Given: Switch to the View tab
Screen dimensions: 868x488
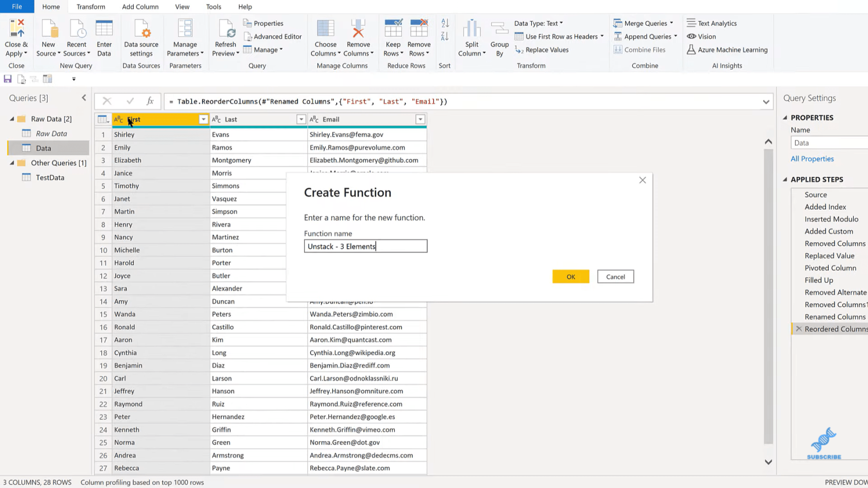Looking at the screenshot, I should click(x=182, y=7).
